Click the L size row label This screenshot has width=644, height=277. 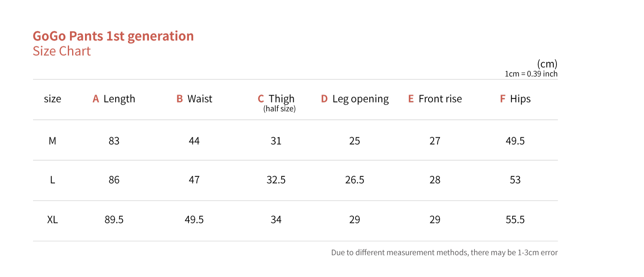click(52, 180)
